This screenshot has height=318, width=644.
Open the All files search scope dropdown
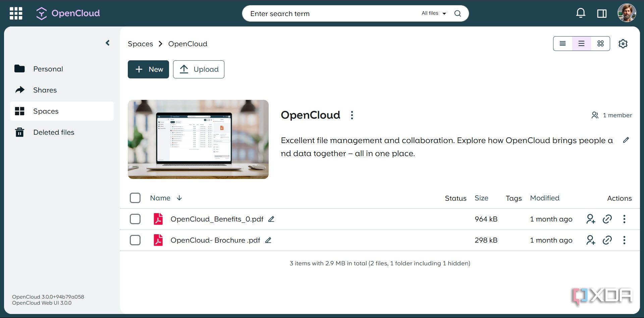coord(434,13)
